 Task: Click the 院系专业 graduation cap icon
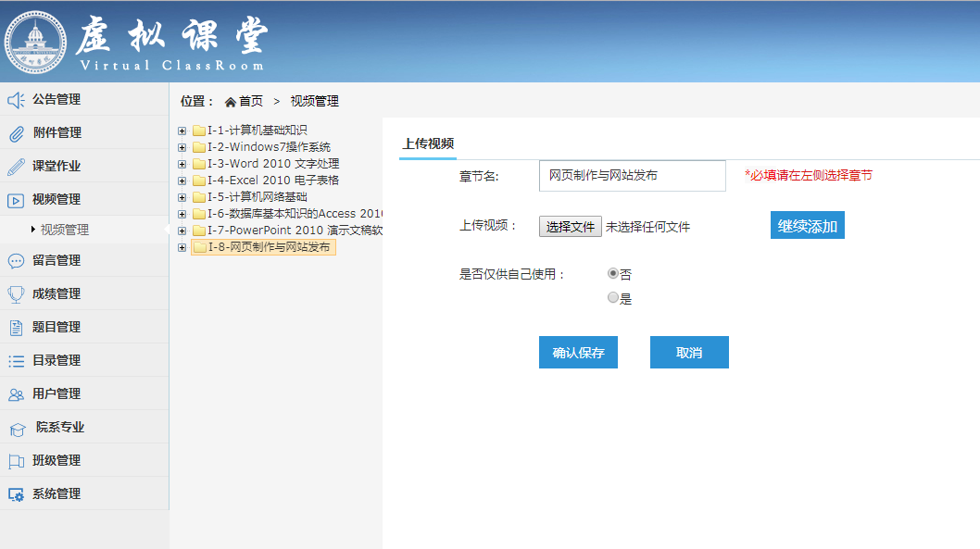pos(18,429)
